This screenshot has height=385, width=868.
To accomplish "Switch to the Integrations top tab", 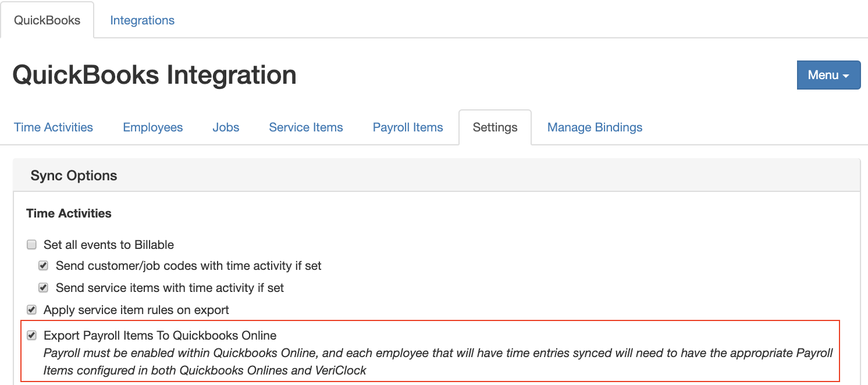I will pyautogui.click(x=142, y=20).
